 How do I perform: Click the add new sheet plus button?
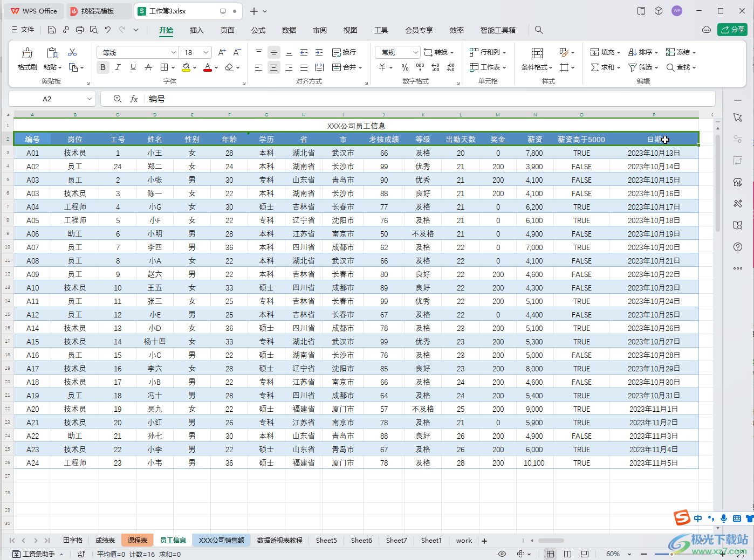tap(484, 541)
